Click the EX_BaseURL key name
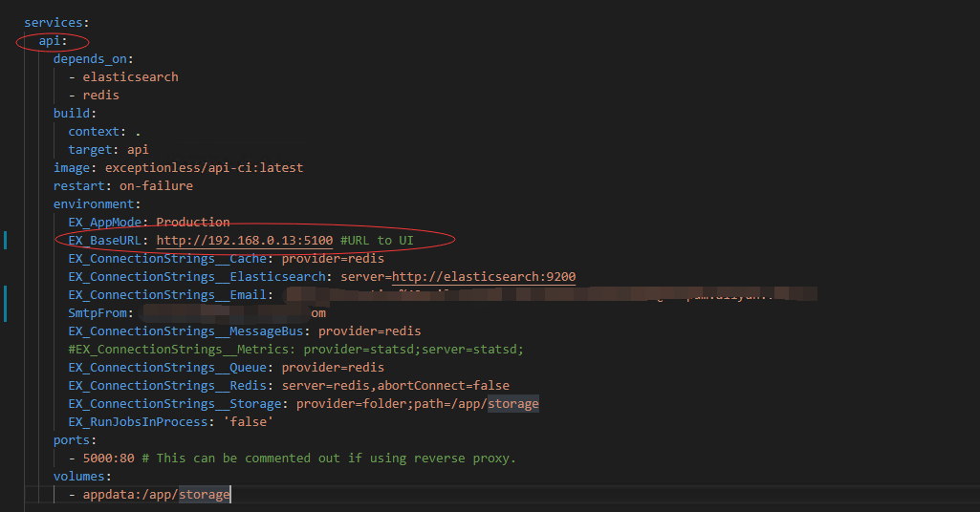 click(104, 241)
